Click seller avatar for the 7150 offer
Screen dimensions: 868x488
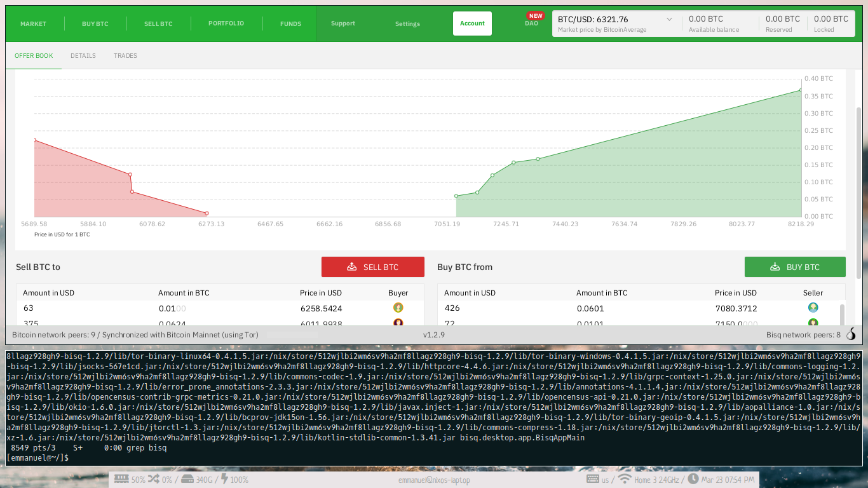[813, 322]
